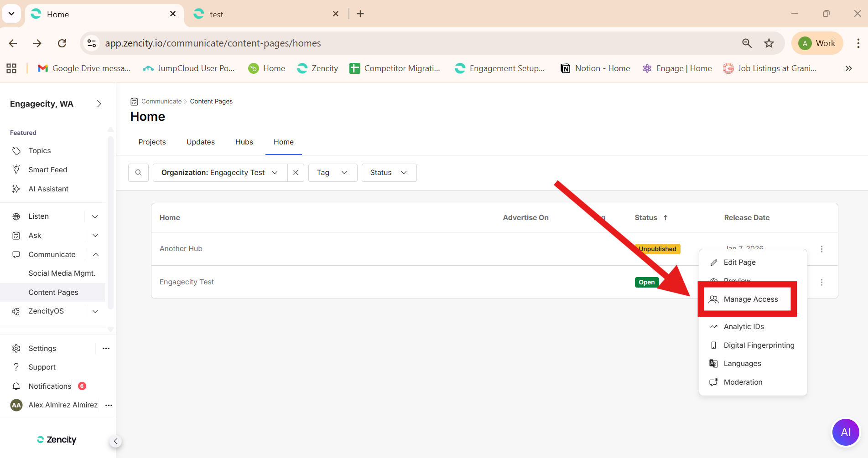Choose Digital Fingerprinting in the menu
This screenshot has width=868, height=458.
point(759,345)
